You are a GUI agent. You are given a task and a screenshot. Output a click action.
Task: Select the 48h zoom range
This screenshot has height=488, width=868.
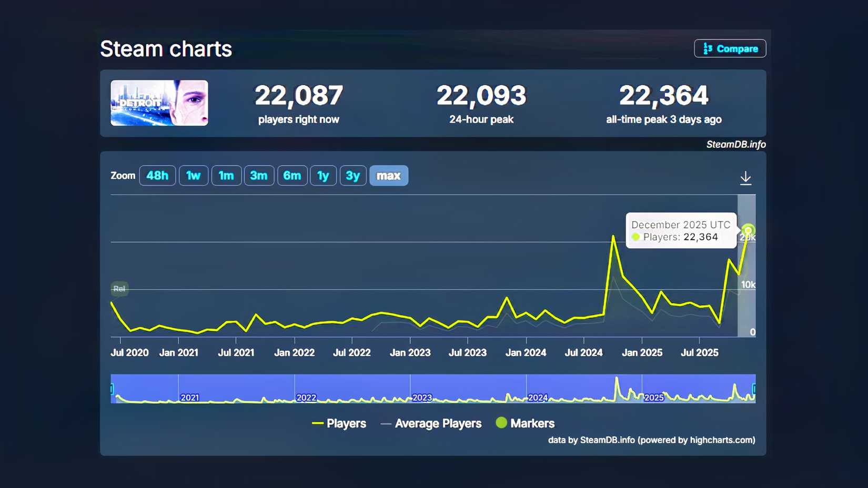tap(157, 176)
